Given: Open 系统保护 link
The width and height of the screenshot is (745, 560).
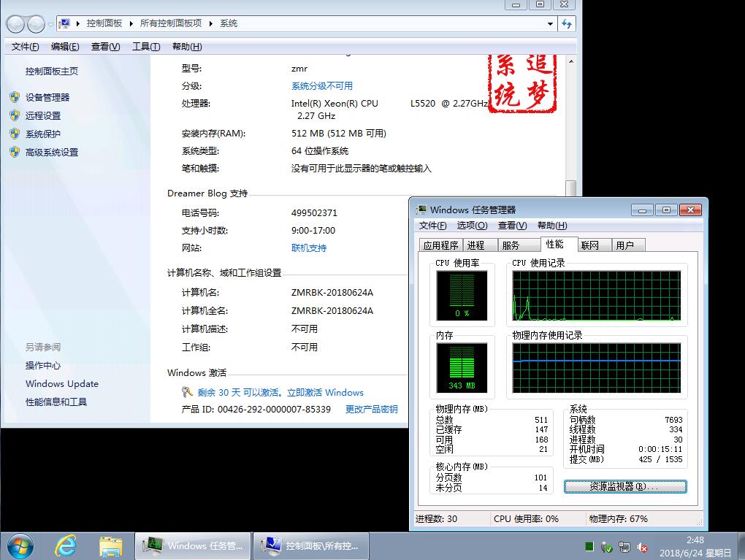Looking at the screenshot, I should (x=43, y=134).
